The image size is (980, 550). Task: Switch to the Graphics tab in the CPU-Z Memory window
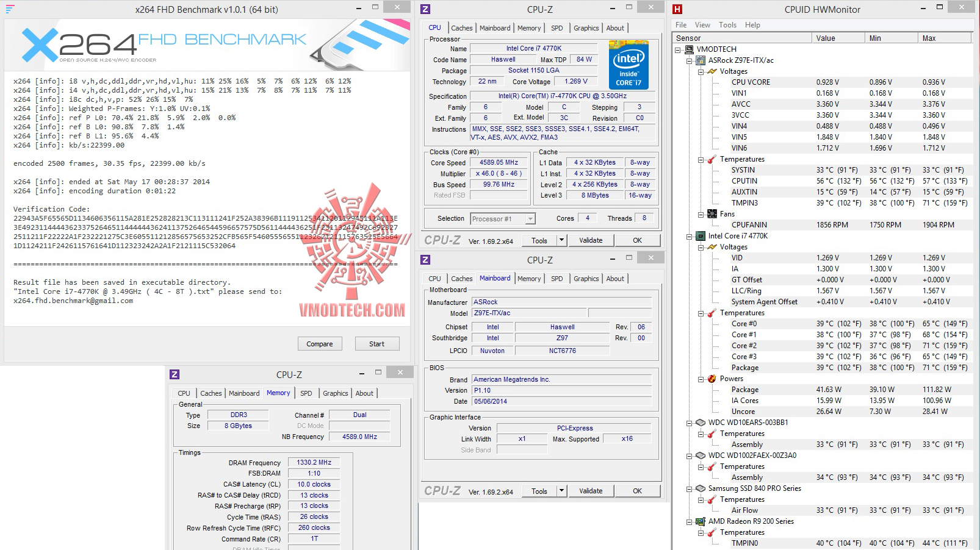pos(336,393)
